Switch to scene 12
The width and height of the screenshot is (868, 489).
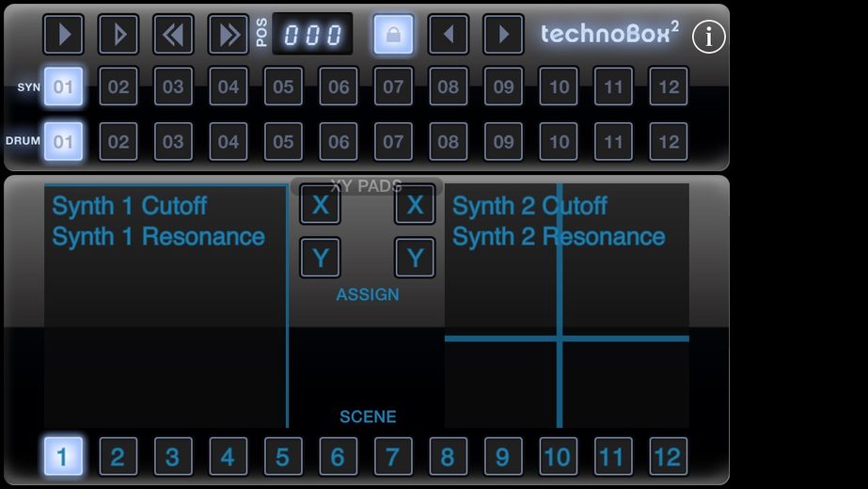669,457
